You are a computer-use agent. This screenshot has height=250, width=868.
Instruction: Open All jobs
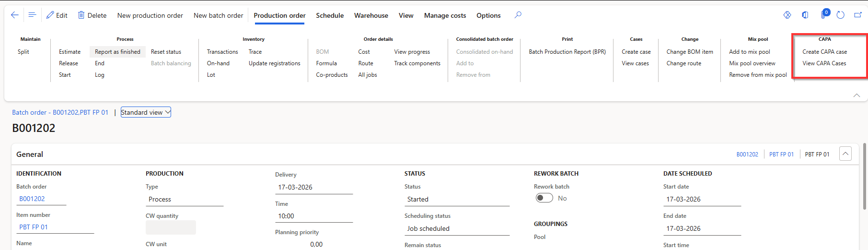[x=368, y=75]
